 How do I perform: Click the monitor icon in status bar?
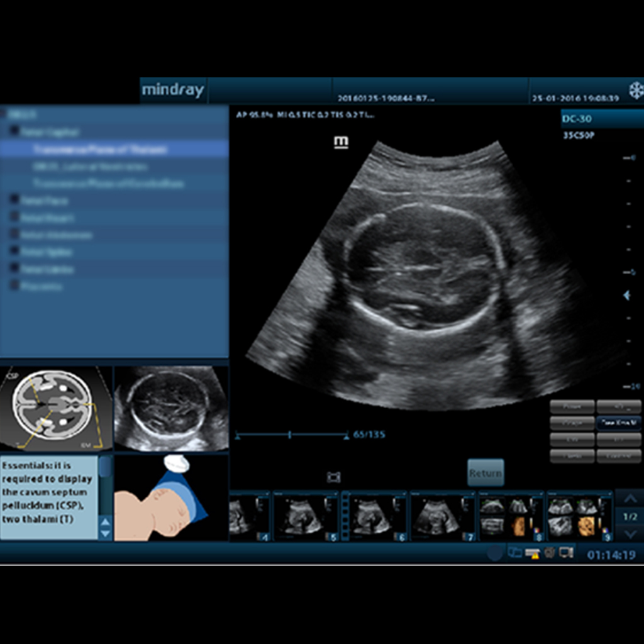click(x=565, y=553)
